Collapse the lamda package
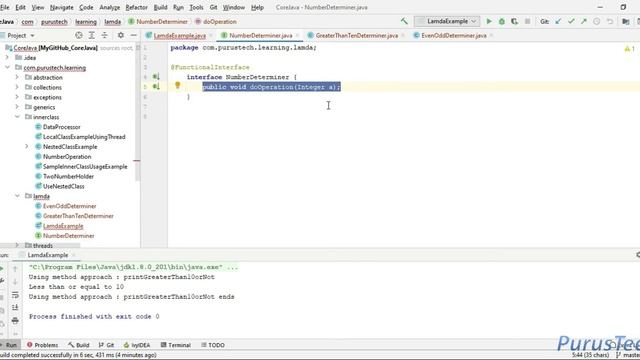 tap(17, 196)
